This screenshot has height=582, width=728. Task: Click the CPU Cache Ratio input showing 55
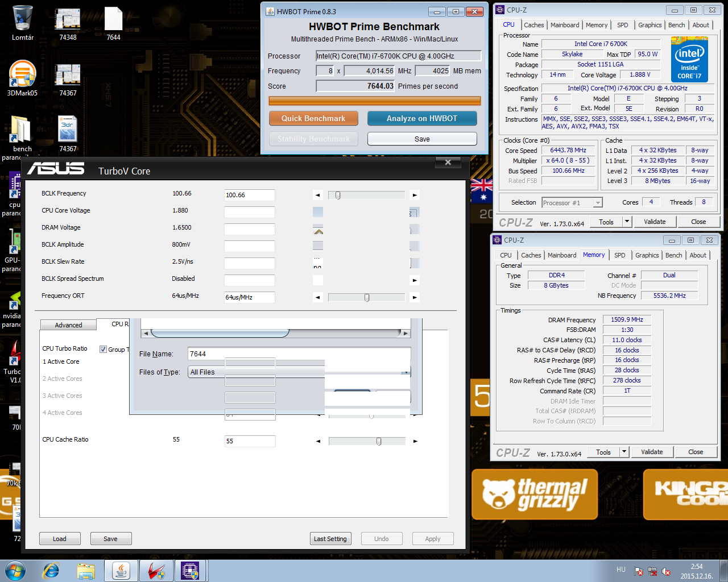(250, 441)
